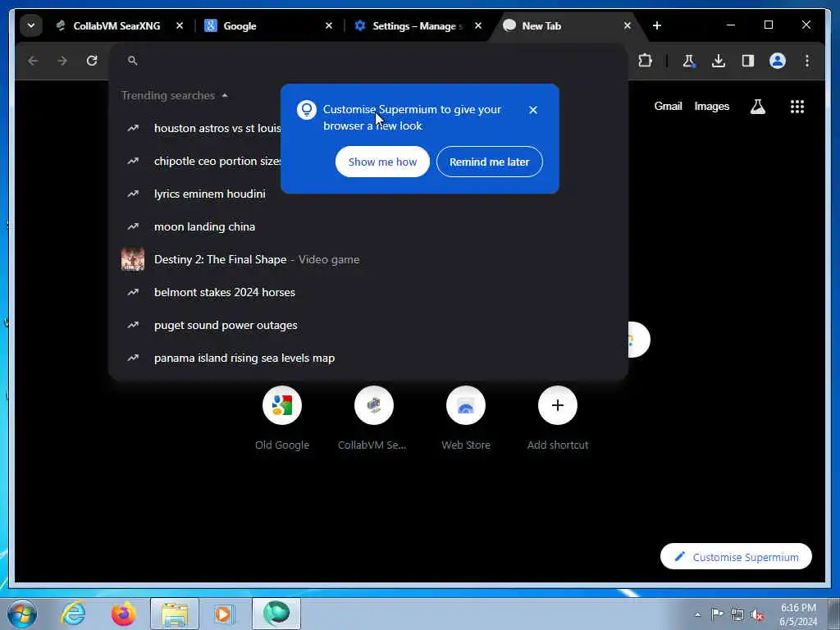Go back with the back arrow
Screen dimensions: 840x630
(33, 61)
